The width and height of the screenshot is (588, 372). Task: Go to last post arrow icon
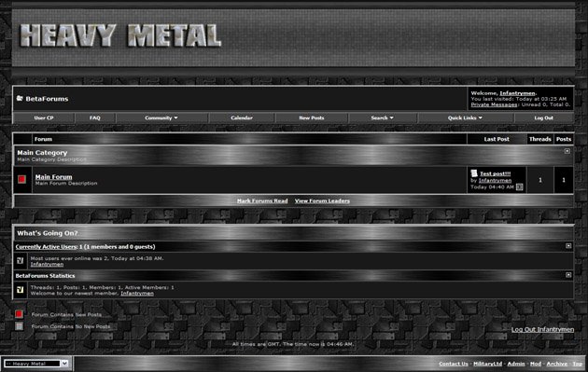(519, 187)
